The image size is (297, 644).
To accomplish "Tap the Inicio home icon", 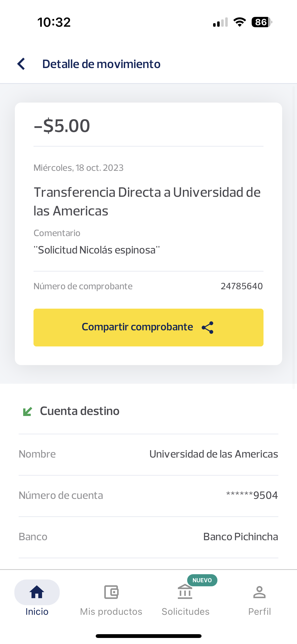I will click(37, 592).
